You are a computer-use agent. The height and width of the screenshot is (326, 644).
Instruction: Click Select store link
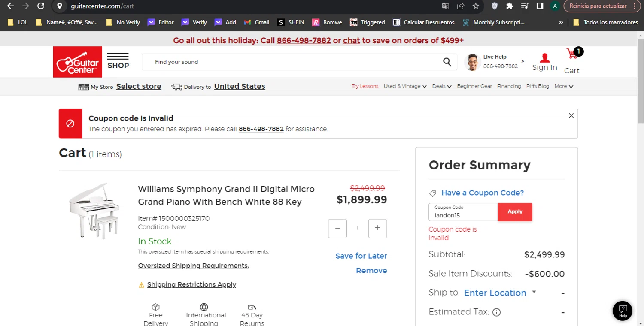(x=139, y=86)
